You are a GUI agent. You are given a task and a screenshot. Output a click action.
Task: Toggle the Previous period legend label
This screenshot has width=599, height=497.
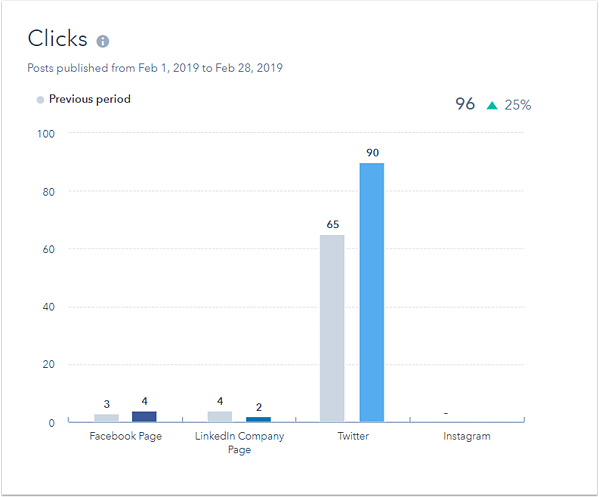(x=90, y=99)
